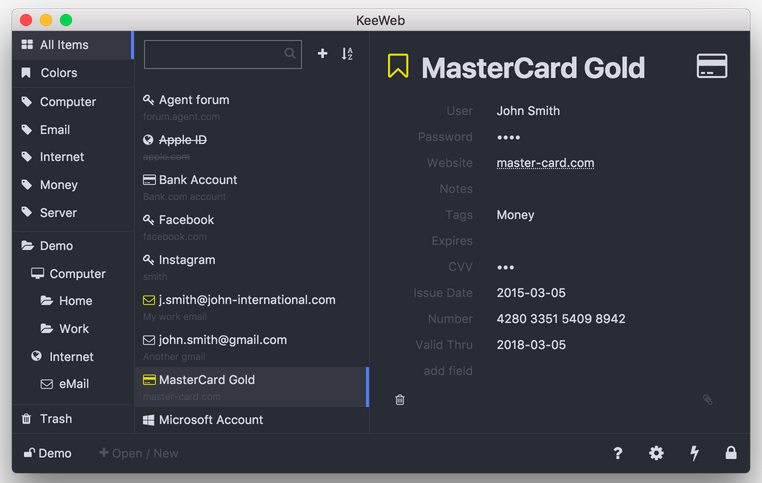Viewport: 762px width, 483px height.
Task: Open the Home folder group
Action: [73, 301]
